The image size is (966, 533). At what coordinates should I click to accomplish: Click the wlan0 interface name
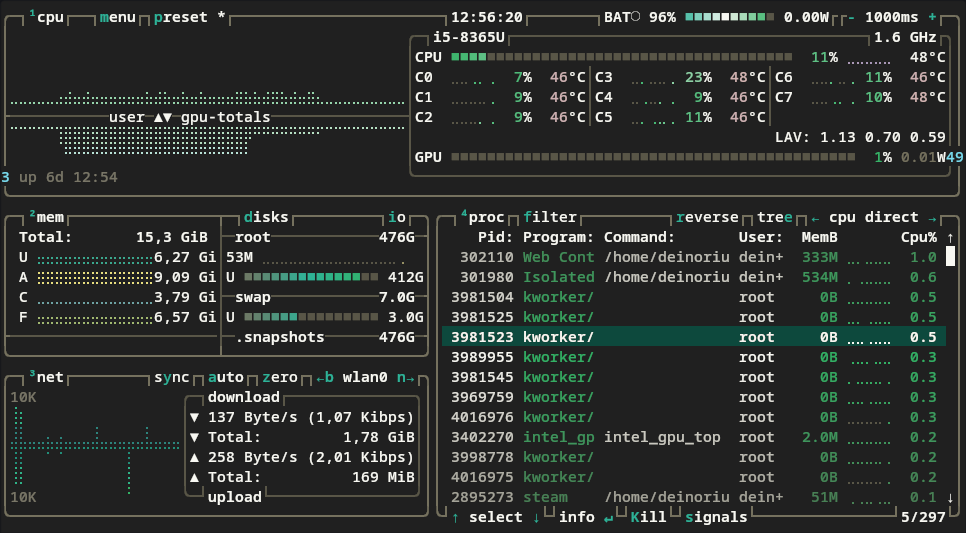pyautogui.click(x=365, y=377)
